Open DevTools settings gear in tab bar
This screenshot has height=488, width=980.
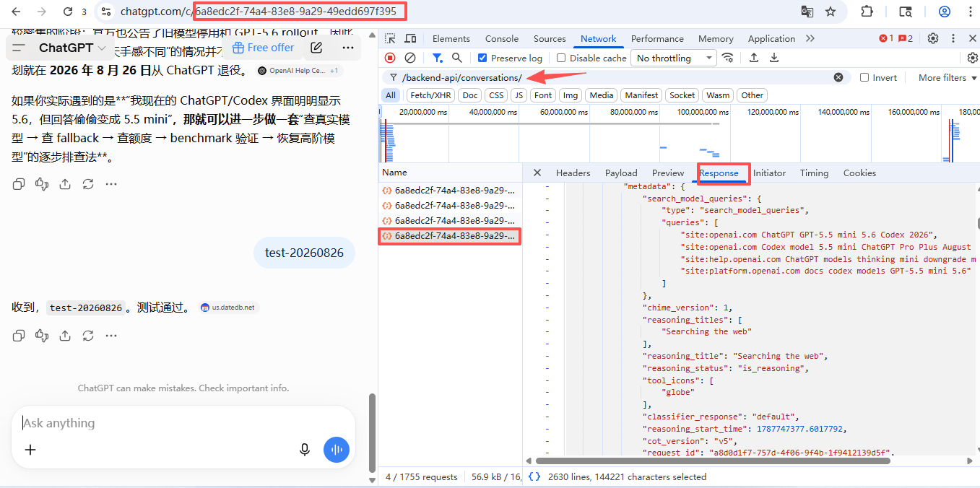(933, 38)
